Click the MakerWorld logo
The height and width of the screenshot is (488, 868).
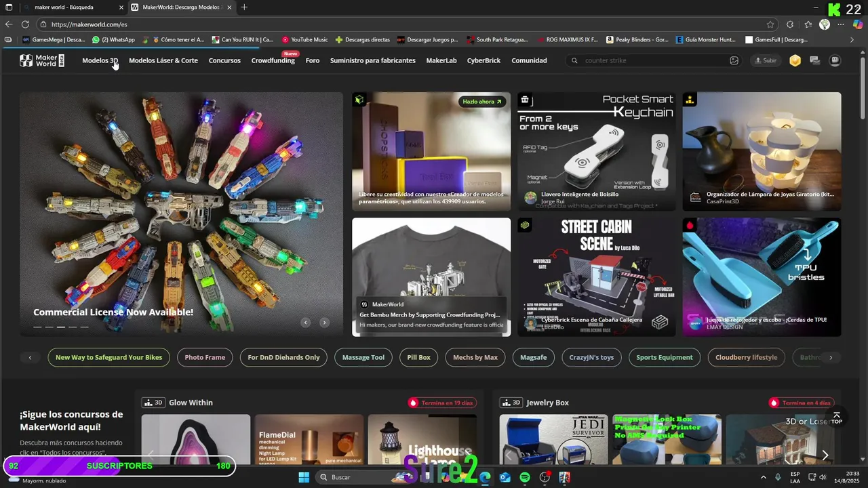pos(42,60)
